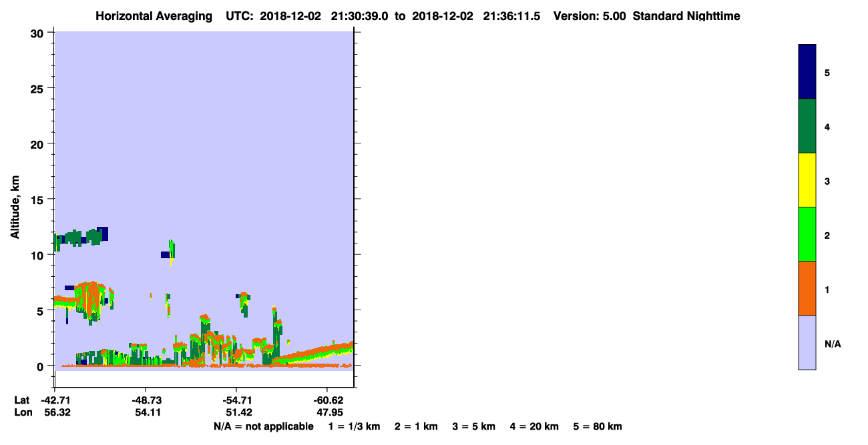Click the 'Standard Nighttime' text
868x445 pixels.
pyautogui.click(x=686, y=16)
